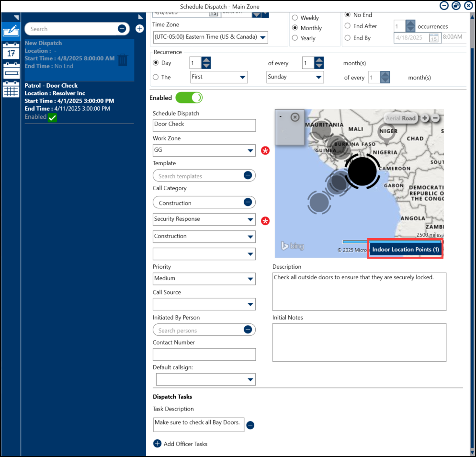Zoom out on the map
Viewport: 476px width, 457px height.
coord(435,118)
